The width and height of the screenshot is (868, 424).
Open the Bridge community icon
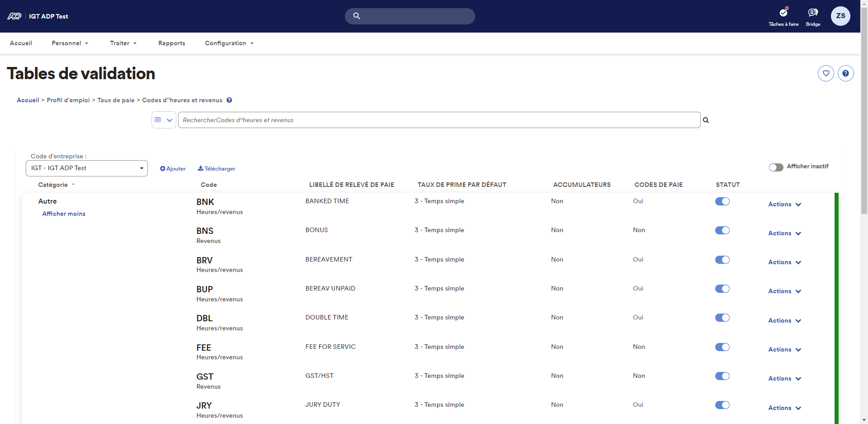[x=812, y=13]
